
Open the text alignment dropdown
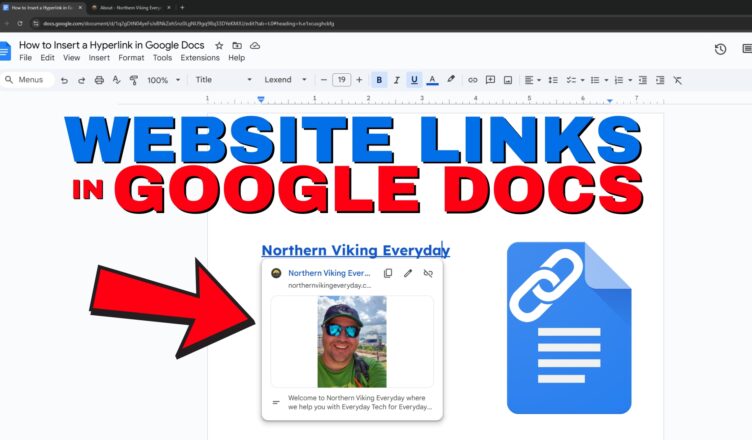pos(532,80)
